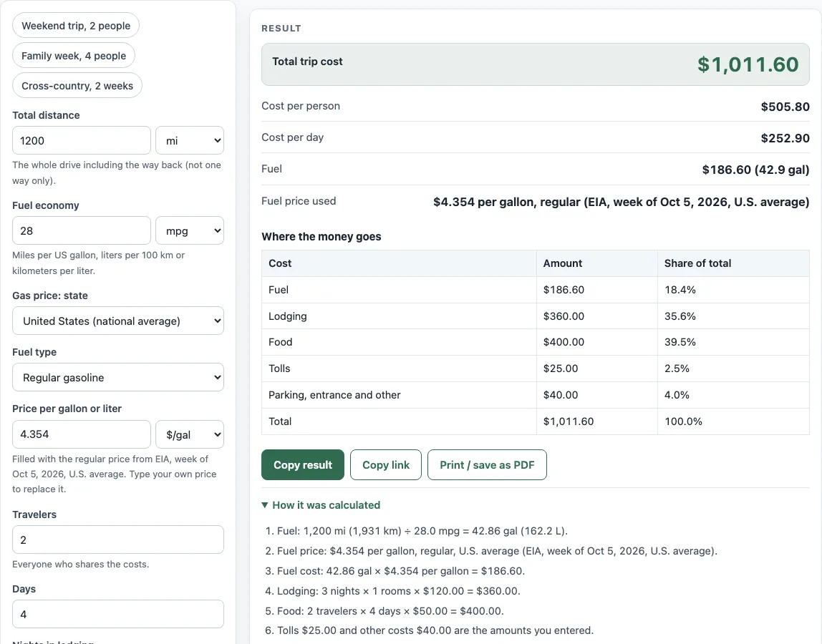Viewport: 822px width, 644px height.
Task: Click the Travelers input field
Action: 118,540
